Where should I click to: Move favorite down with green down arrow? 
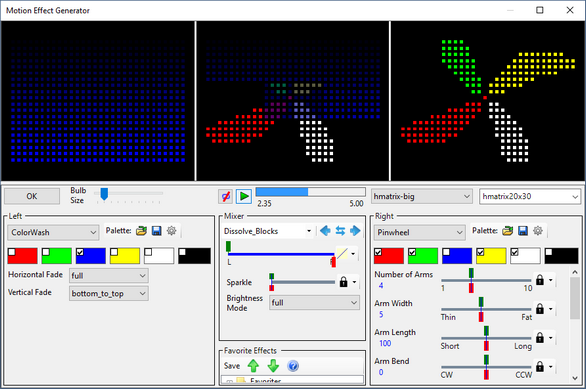(273, 365)
